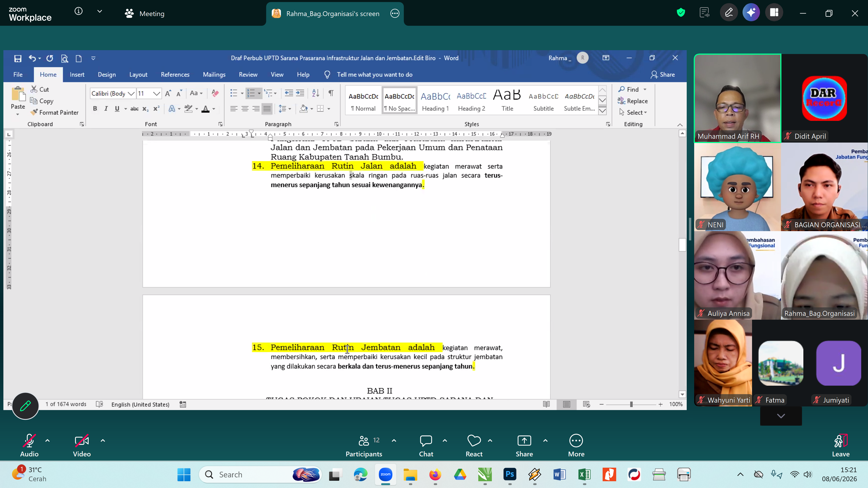Viewport: 868px width, 488px height.
Task: Click the Sort A-Z icon in the ribbon
Action: click(315, 93)
